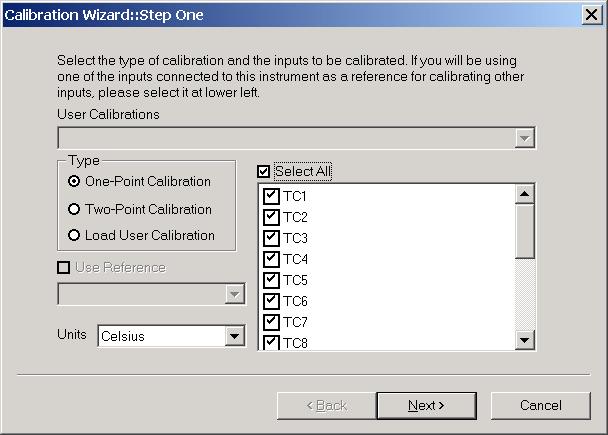The image size is (608, 435).
Task: Select One-Point Calibration radio button
Action: (74, 181)
